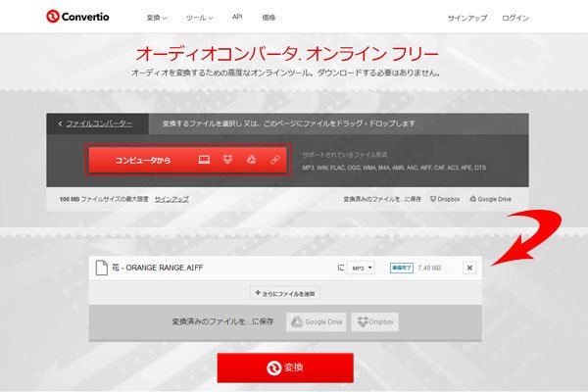
Task: Click the laptop upload icon
Action: click(204, 160)
